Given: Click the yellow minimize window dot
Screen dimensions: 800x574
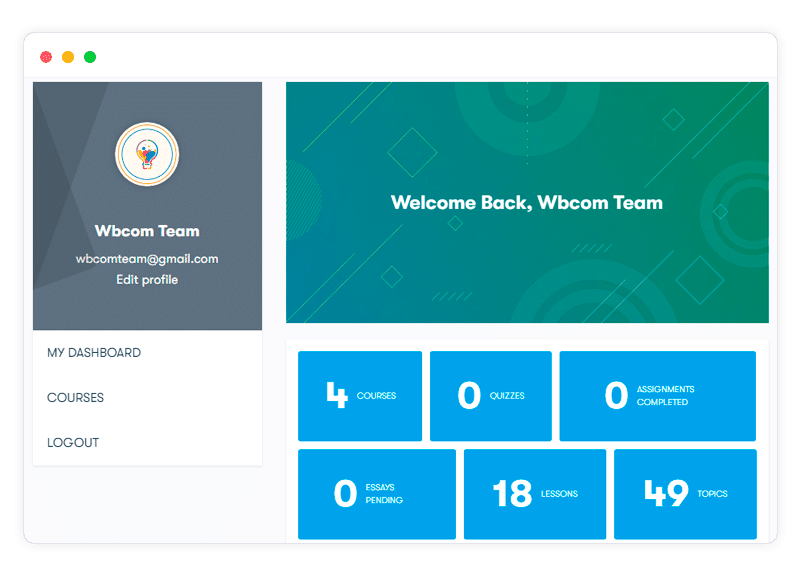Looking at the screenshot, I should 68,57.
